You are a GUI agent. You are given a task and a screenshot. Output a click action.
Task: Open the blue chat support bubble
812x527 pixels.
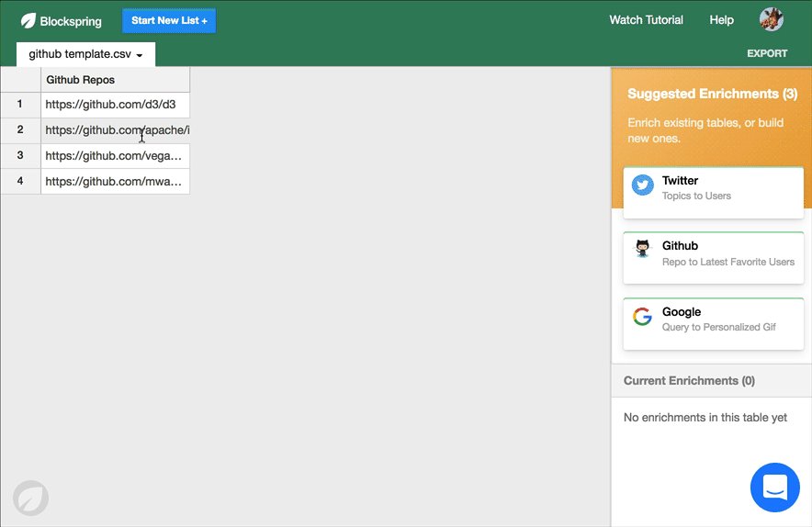(x=774, y=488)
